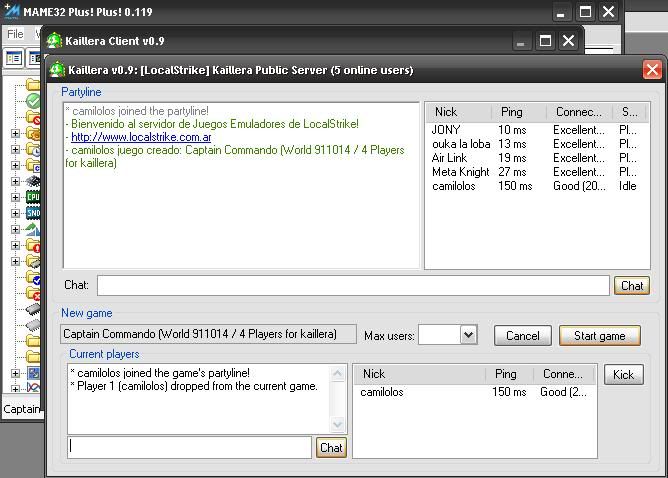This screenshot has width=668, height=478.
Task: Close the Kaillera Public Server dialog
Action: coord(652,69)
